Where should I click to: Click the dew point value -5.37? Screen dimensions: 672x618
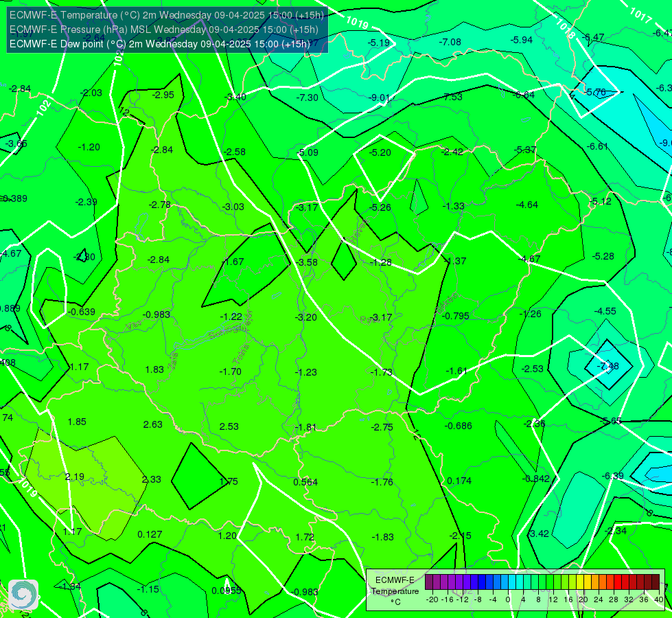[x=525, y=150]
